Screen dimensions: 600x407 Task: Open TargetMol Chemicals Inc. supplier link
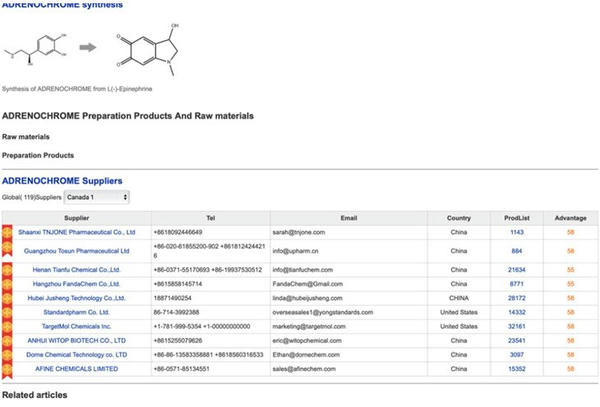pyautogui.click(x=77, y=326)
